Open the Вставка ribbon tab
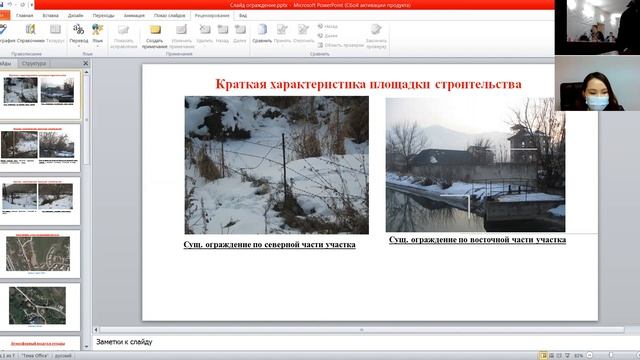Viewport: 640px width, 360px height. [x=51, y=16]
